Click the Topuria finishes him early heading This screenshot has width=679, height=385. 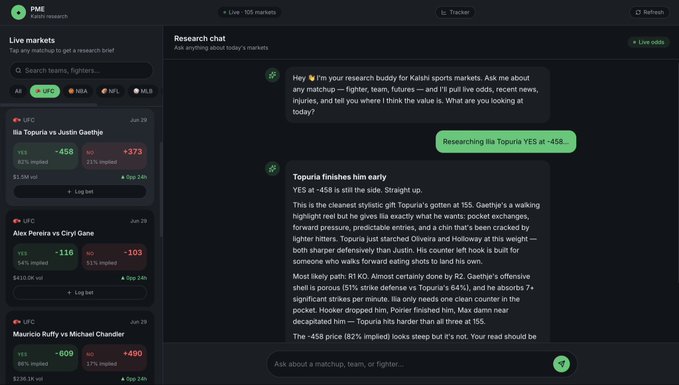pos(340,177)
